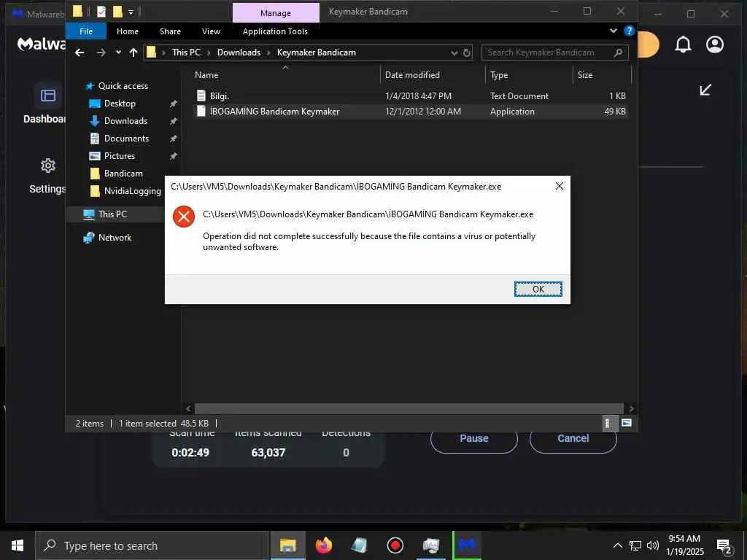The image size is (747, 560).
Task: Open Explorer help question mark icon
Action: click(629, 31)
